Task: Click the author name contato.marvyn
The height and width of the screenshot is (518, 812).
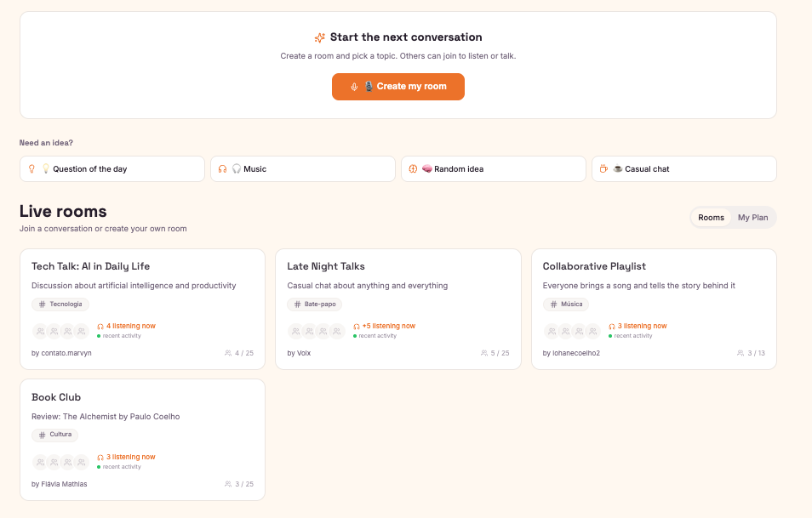Action: pyautogui.click(x=66, y=353)
